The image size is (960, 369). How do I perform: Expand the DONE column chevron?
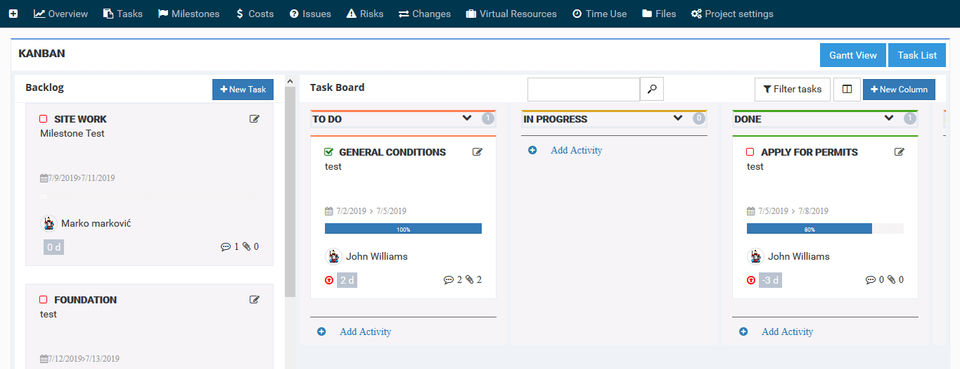tap(889, 118)
